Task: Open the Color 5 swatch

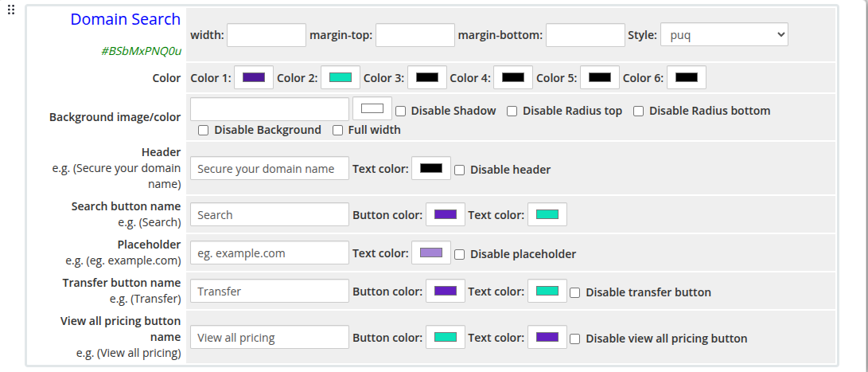Action: (x=600, y=77)
